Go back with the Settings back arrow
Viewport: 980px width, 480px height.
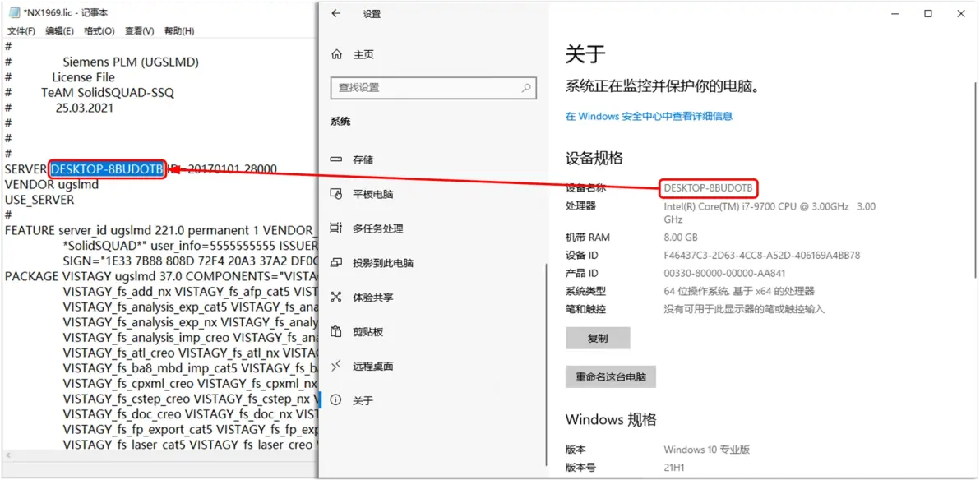click(x=335, y=14)
